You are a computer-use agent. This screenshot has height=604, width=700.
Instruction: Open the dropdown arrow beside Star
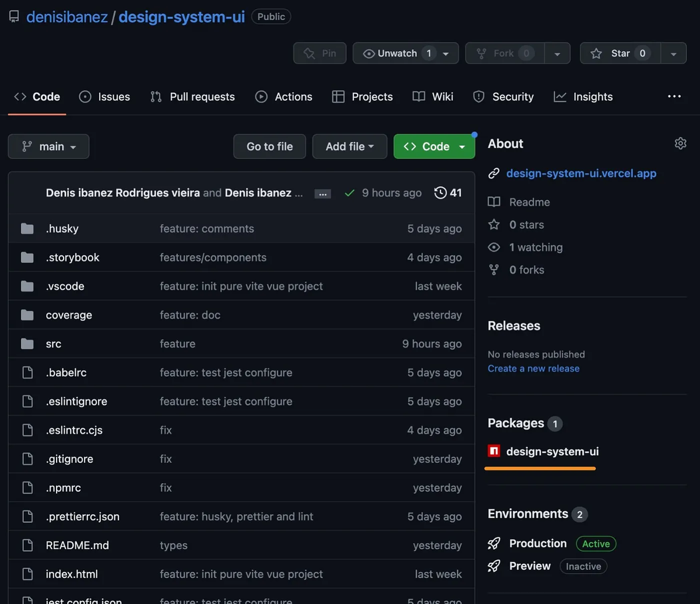coord(674,53)
